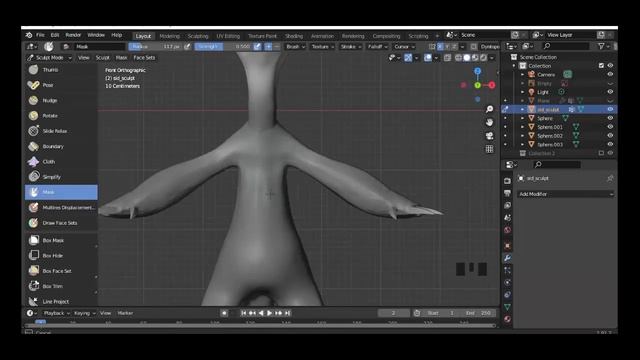This screenshot has width=640, height=360.
Task: Open the Falloff dropdown
Action: (377, 47)
